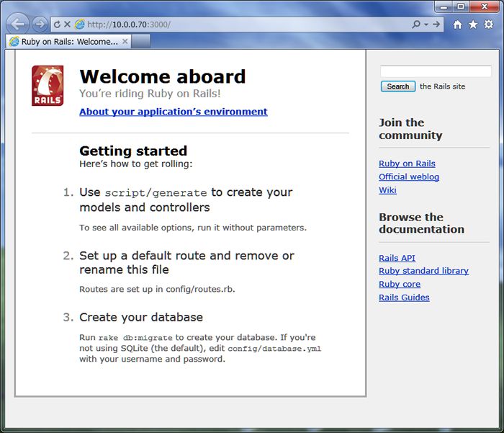The image size is (504, 433).
Task: Click 'You're riding Ruby on Rails!' subtitle
Action: [x=150, y=94]
